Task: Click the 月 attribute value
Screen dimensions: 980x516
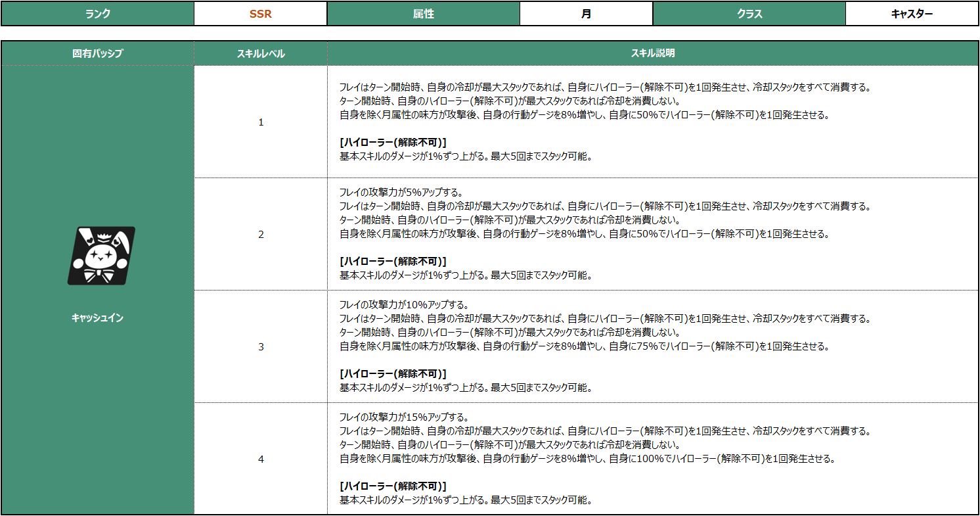Action: point(586,14)
